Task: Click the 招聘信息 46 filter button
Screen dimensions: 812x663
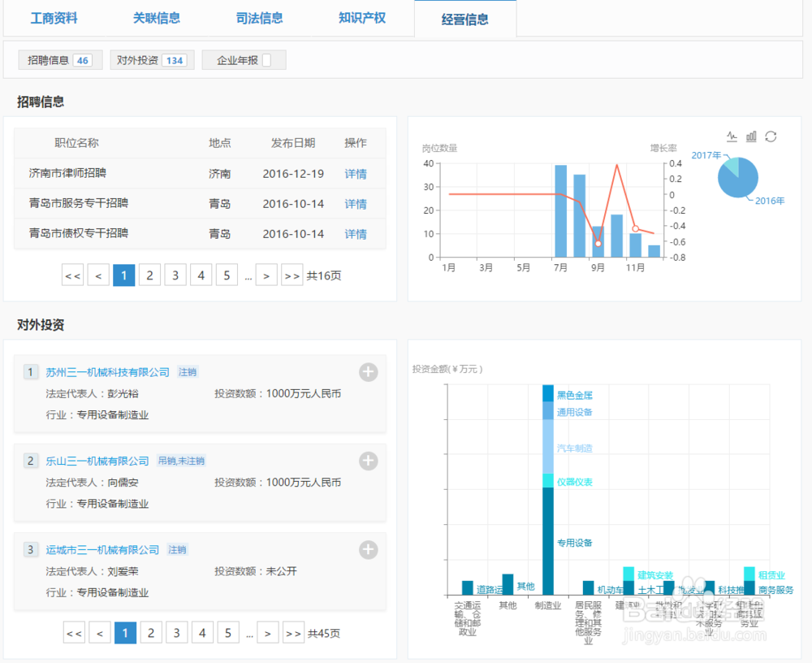Action: pos(59,59)
